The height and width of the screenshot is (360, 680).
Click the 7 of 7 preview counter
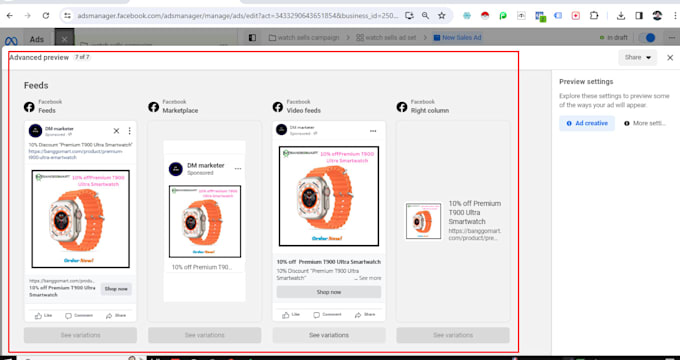click(82, 57)
